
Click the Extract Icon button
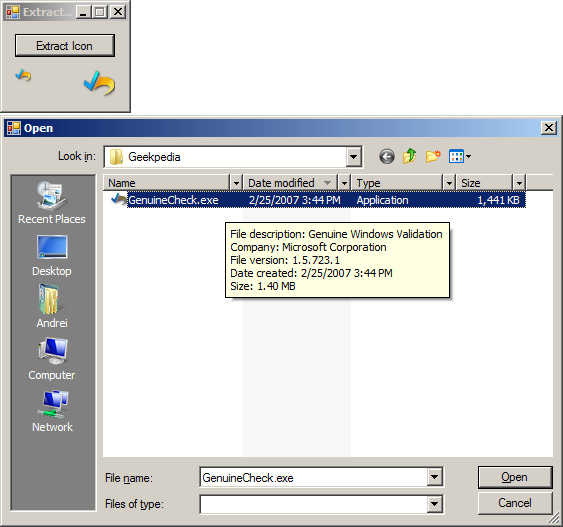65,46
